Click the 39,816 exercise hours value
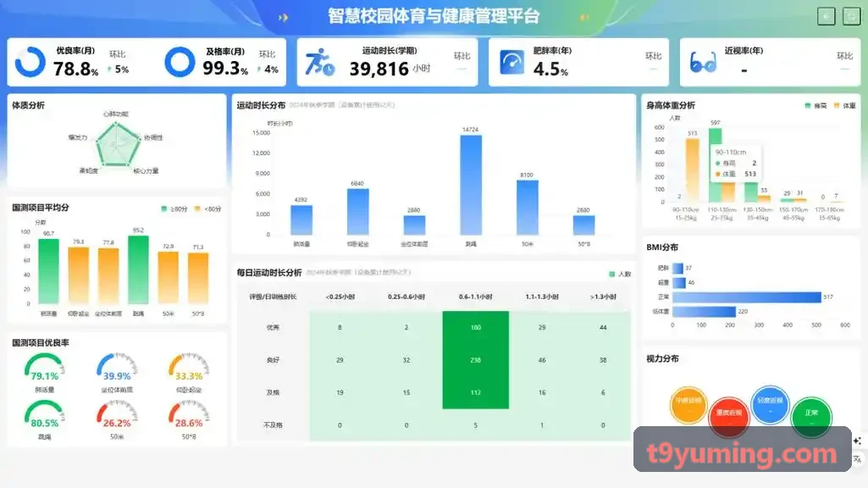 click(379, 69)
